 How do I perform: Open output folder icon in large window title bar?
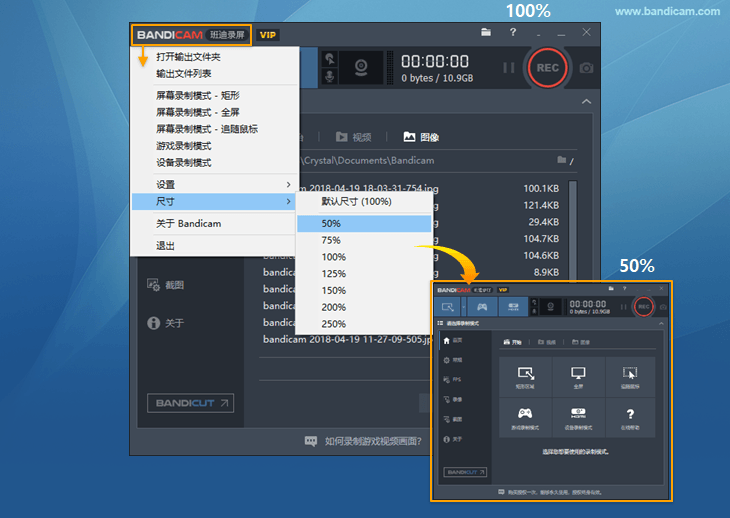(486, 32)
